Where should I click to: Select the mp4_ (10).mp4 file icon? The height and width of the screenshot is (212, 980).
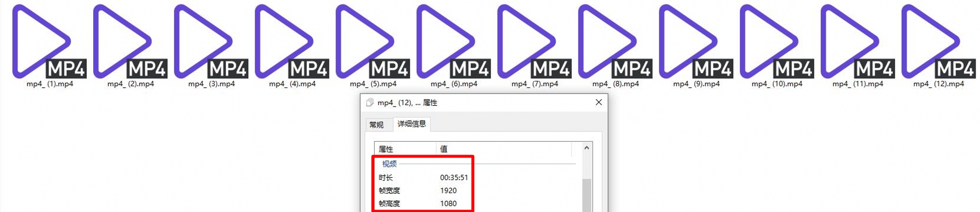click(778, 41)
